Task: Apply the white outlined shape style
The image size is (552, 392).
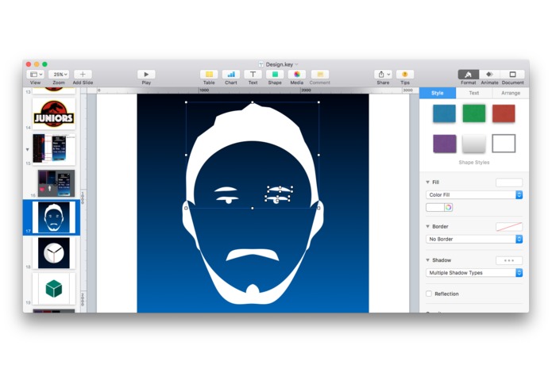Action: pos(504,144)
